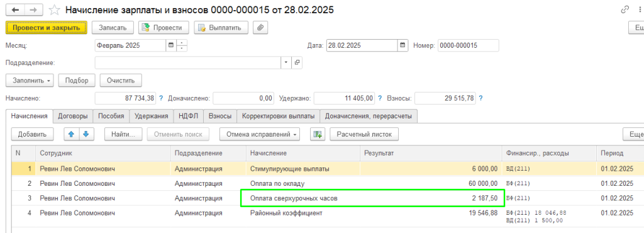Select the Районный коэффициент cell
The image size is (644, 233).
tap(303, 213)
